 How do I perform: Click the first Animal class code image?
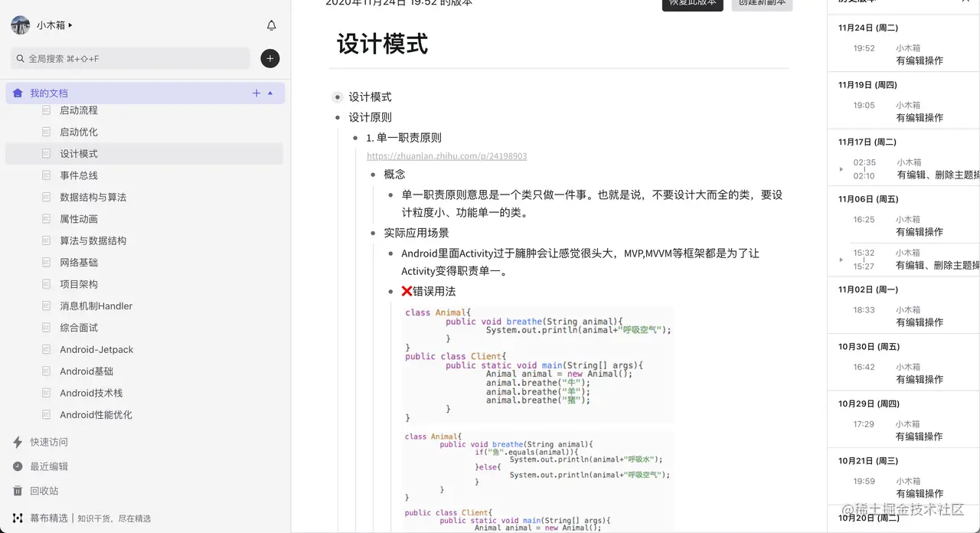click(538, 365)
